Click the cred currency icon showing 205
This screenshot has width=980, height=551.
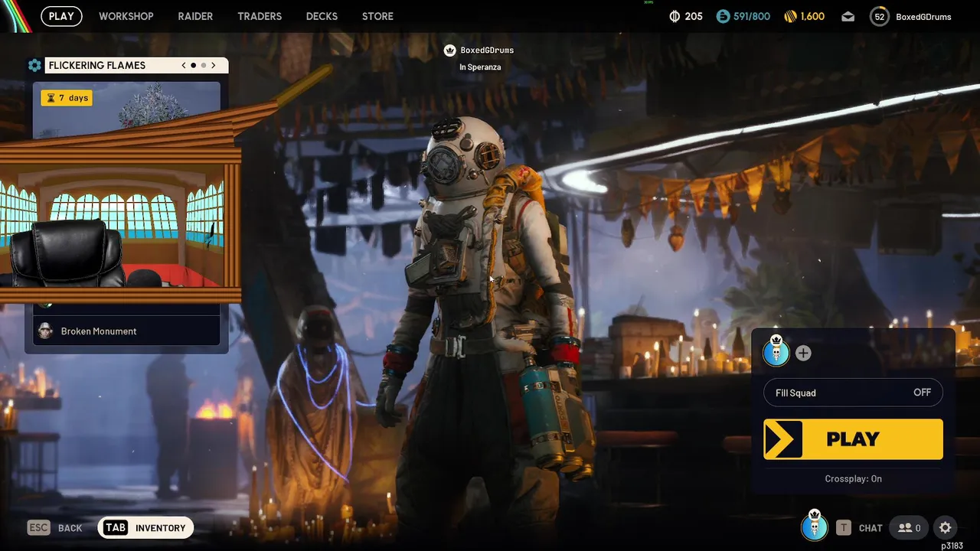coord(675,16)
